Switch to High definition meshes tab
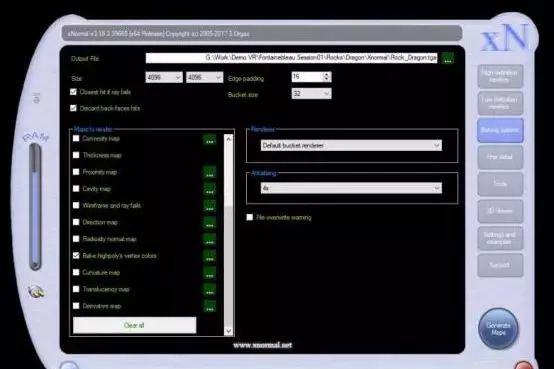 click(500, 76)
